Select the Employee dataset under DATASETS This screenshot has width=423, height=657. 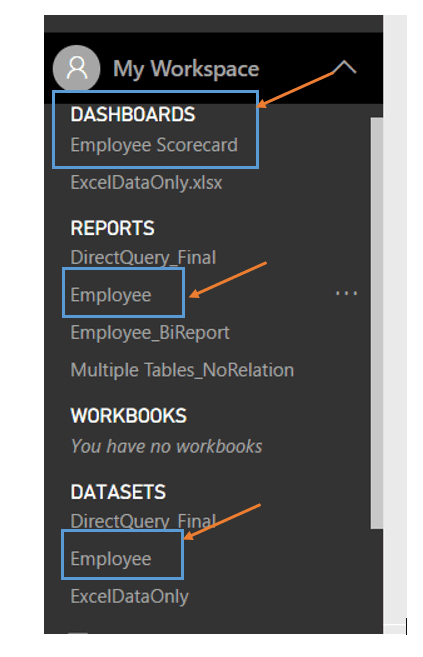(111, 559)
